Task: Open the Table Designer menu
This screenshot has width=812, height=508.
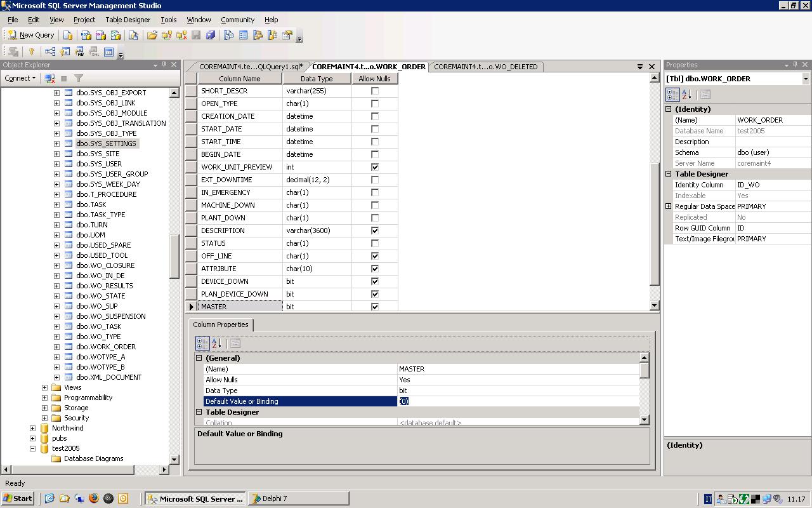Action: [128, 20]
